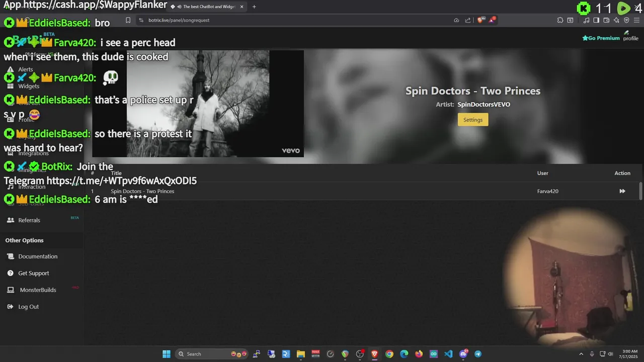Screen dimensions: 644x362
Task: Open the media control music-note icon
Action: point(586,20)
